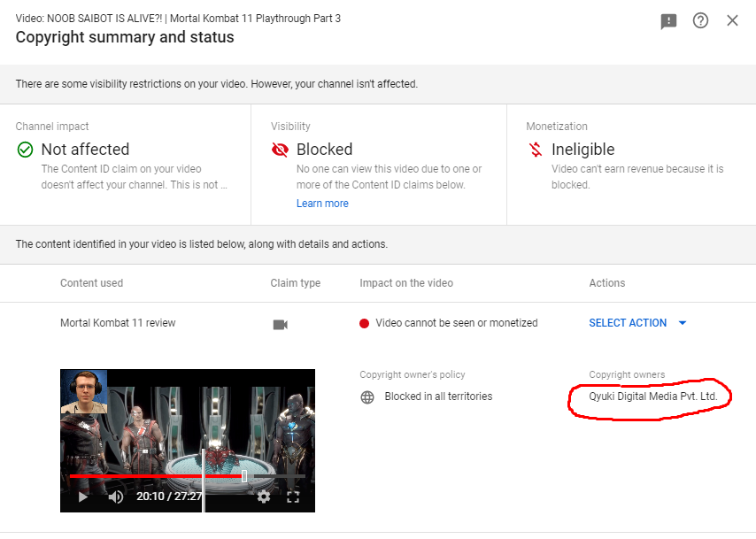Click the video title NOOB SAIBOT IS ALIVE
The height and width of the screenshot is (539, 756).
[178, 19]
